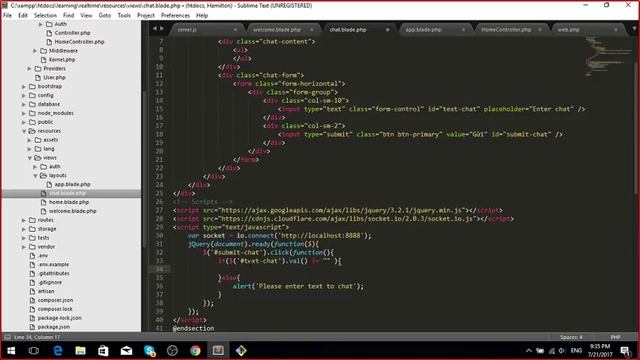Open Google Chrome from the taskbar

[195, 351]
